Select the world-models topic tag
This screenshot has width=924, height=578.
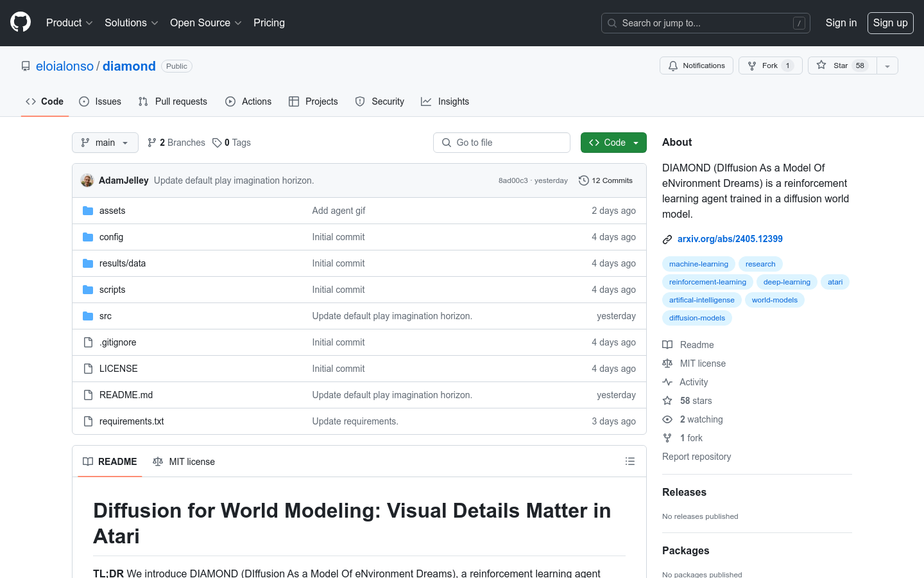[774, 300]
